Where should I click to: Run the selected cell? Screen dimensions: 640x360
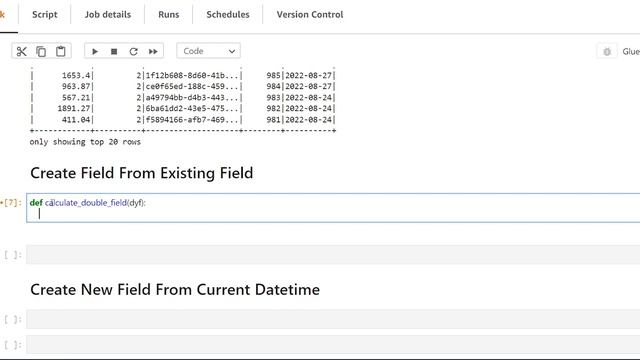click(x=95, y=51)
